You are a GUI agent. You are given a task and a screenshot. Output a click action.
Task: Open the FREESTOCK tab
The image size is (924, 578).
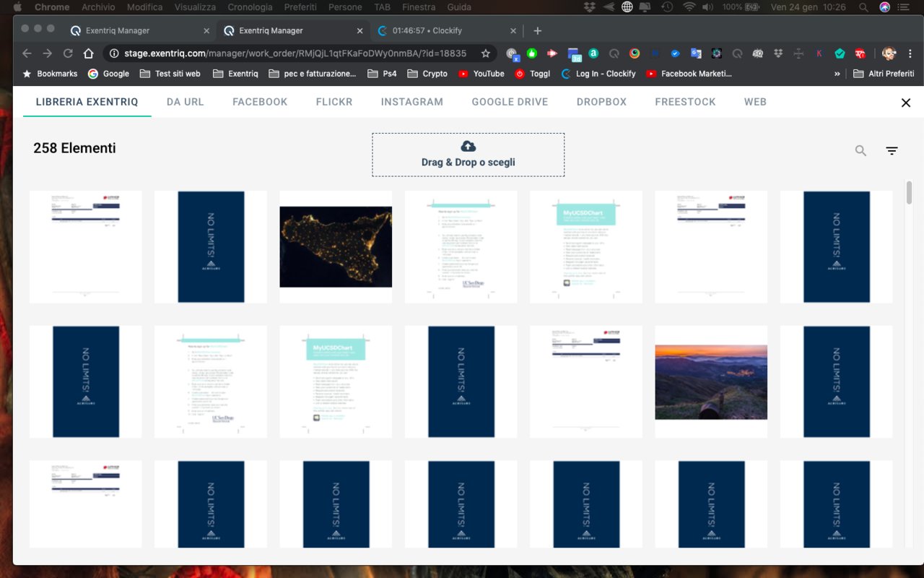click(685, 102)
